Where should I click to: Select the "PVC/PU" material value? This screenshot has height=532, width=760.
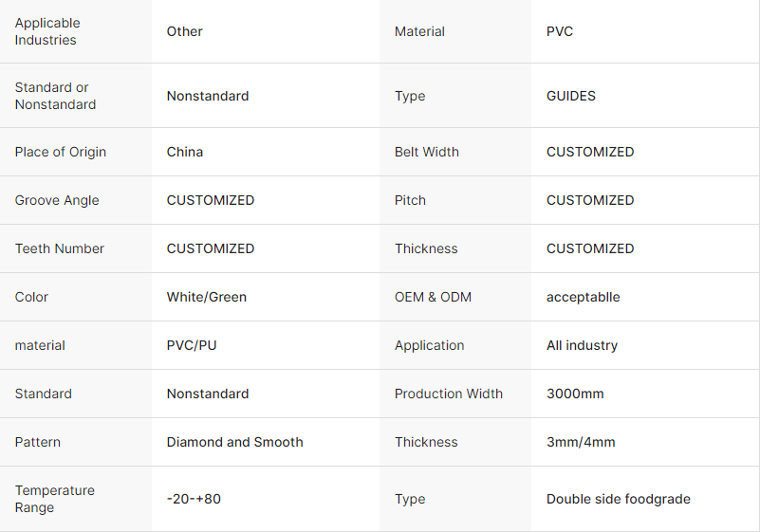click(x=192, y=345)
